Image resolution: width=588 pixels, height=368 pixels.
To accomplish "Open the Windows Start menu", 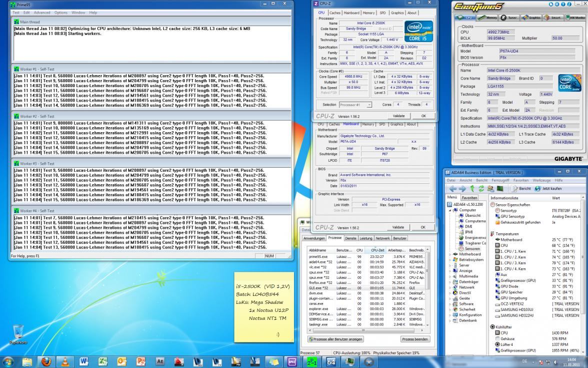I will (x=8, y=361).
